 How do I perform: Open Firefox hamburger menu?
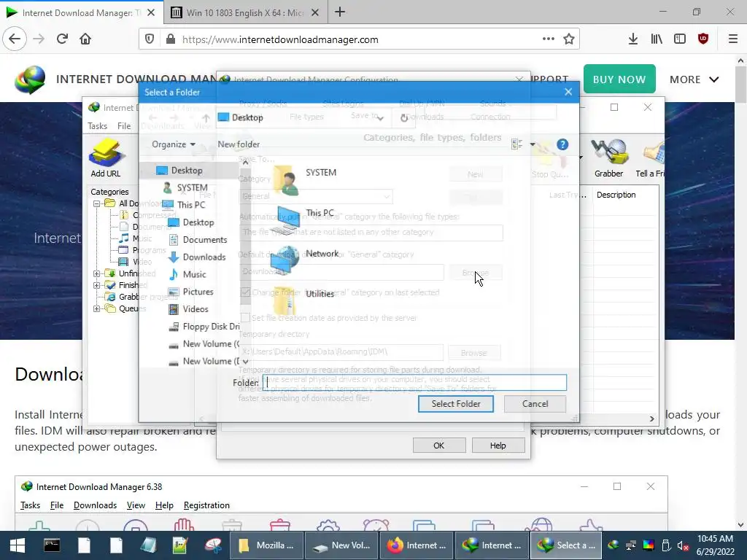click(733, 39)
